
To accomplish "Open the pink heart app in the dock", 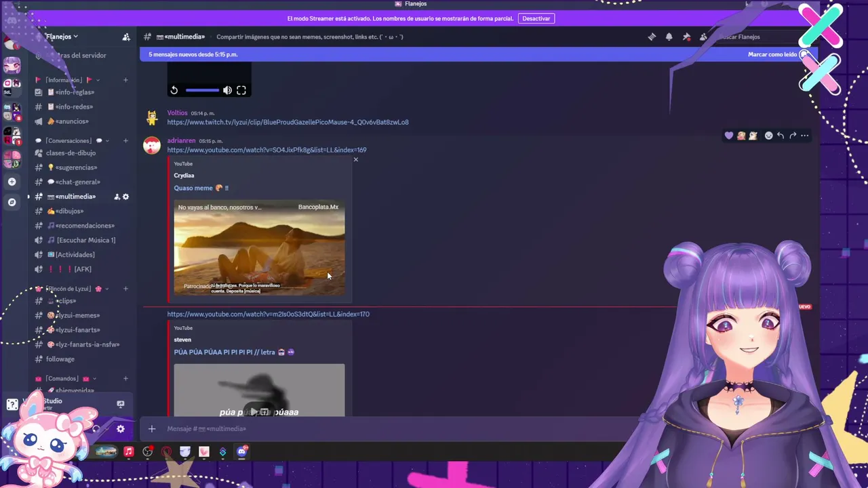I will point(204,451).
